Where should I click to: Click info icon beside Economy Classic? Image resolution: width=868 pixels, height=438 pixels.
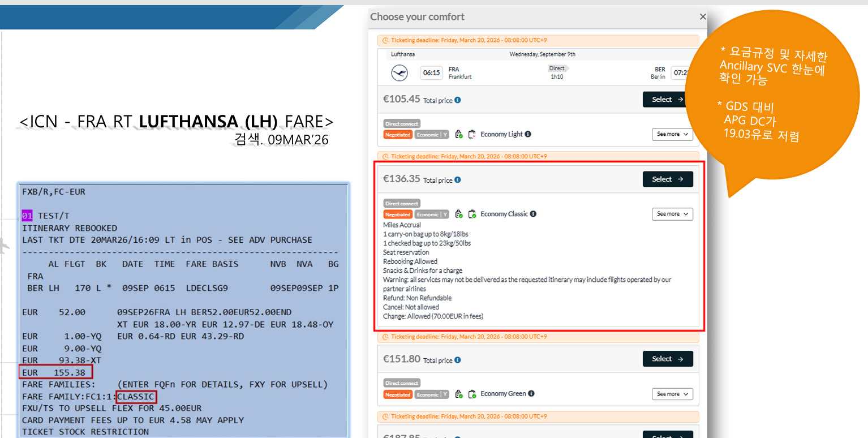coord(533,214)
